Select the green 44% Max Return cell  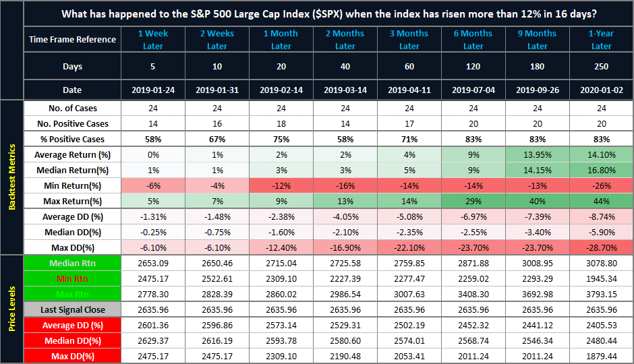tap(601, 201)
